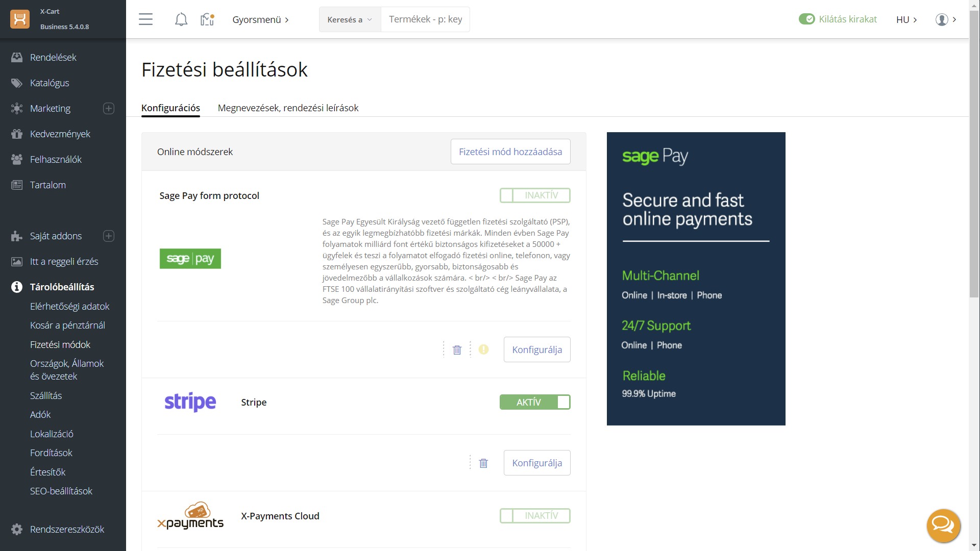Screen dimensions: 980x551
Task: Click the Online módszerek heading text
Action: (195, 152)
